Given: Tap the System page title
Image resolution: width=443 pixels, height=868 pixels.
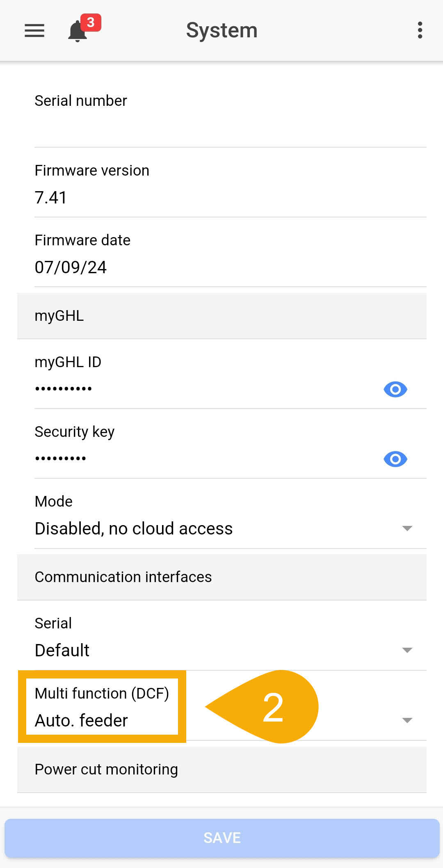Looking at the screenshot, I should 221,30.
